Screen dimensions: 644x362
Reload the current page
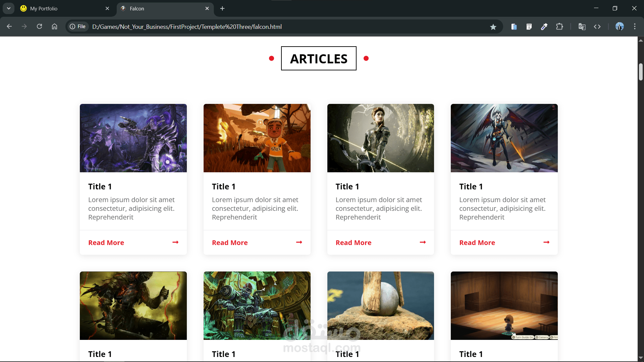point(39,26)
